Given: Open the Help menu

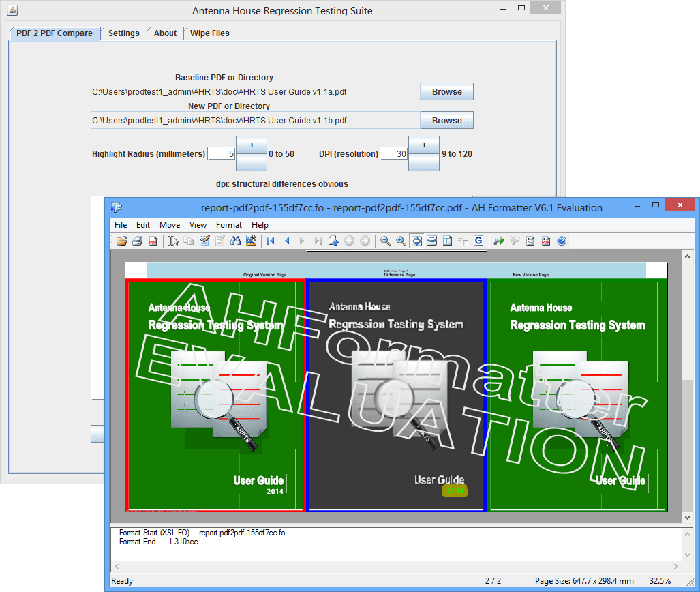Looking at the screenshot, I should [260, 225].
